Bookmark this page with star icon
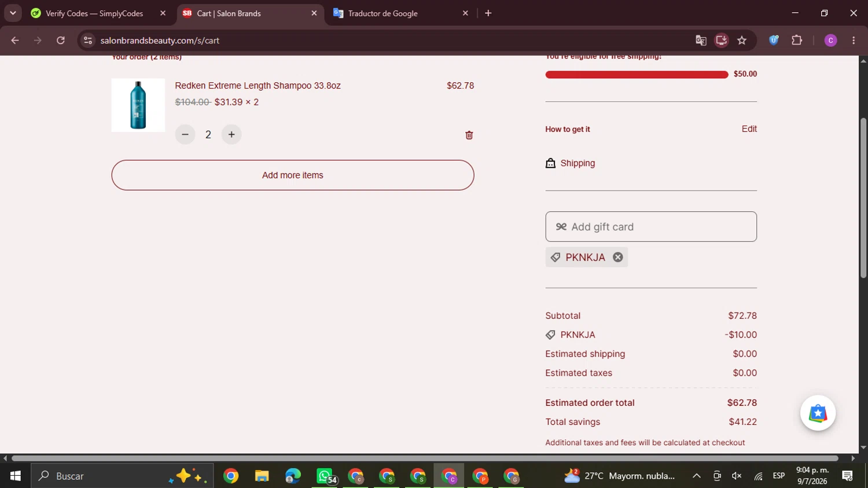Screen dimensions: 868x488 click(x=742, y=41)
